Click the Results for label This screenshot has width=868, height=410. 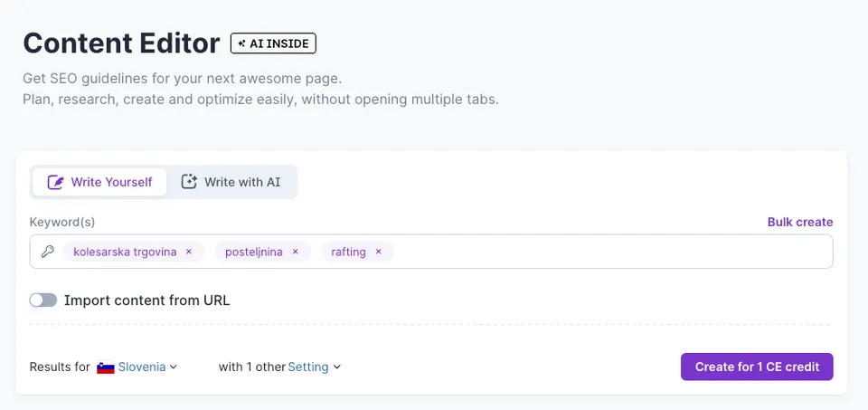coord(60,367)
